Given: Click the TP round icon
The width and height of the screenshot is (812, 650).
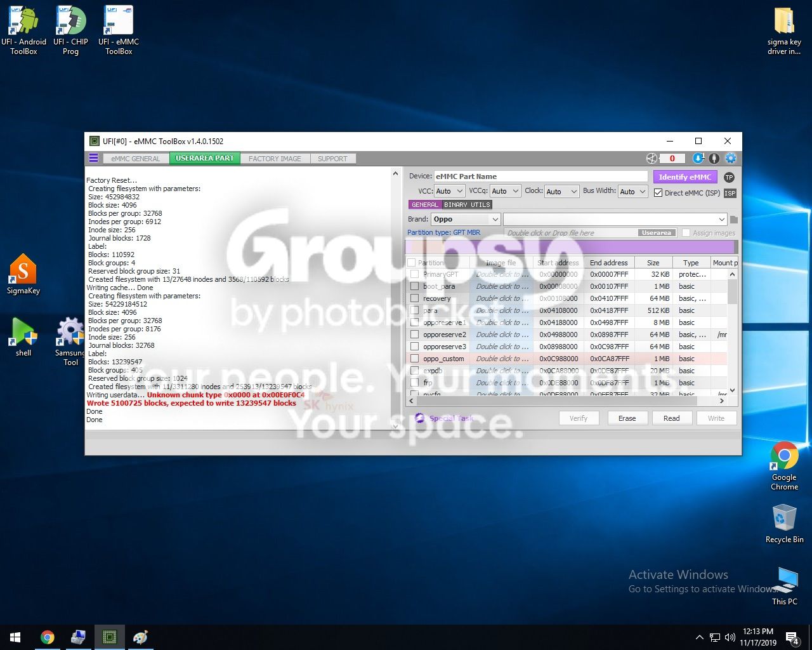Looking at the screenshot, I should [729, 177].
